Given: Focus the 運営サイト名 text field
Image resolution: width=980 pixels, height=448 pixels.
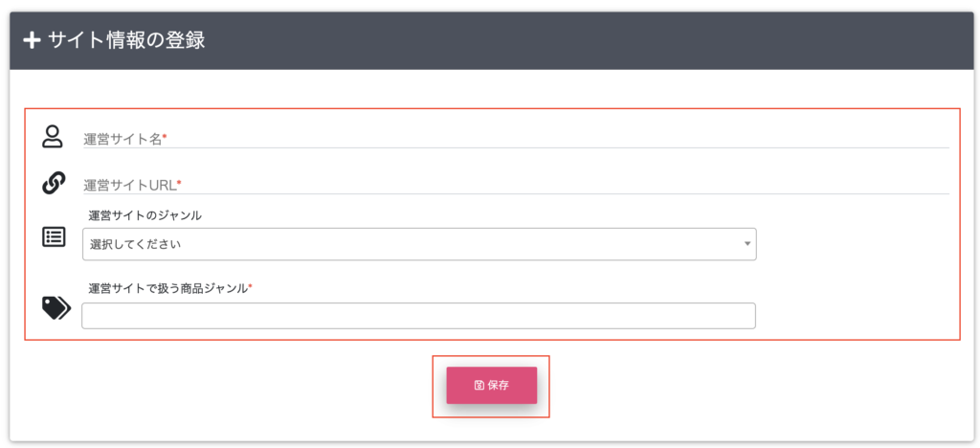Looking at the screenshot, I should tap(516, 140).
